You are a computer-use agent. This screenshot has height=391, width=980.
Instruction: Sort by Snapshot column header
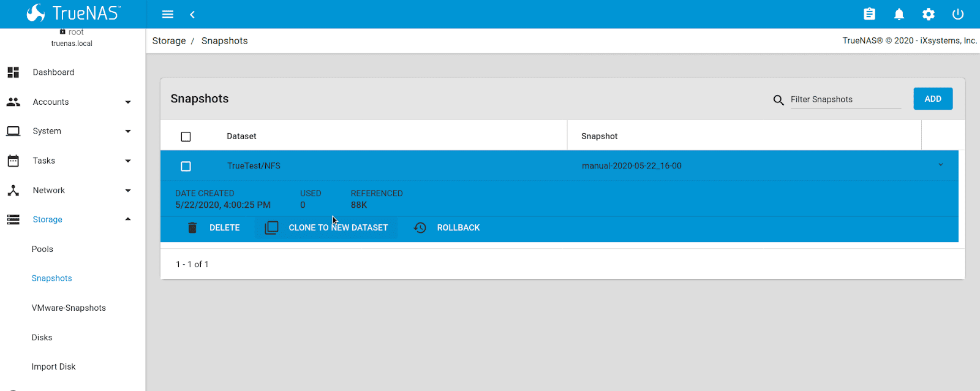click(x=599, y=136)
